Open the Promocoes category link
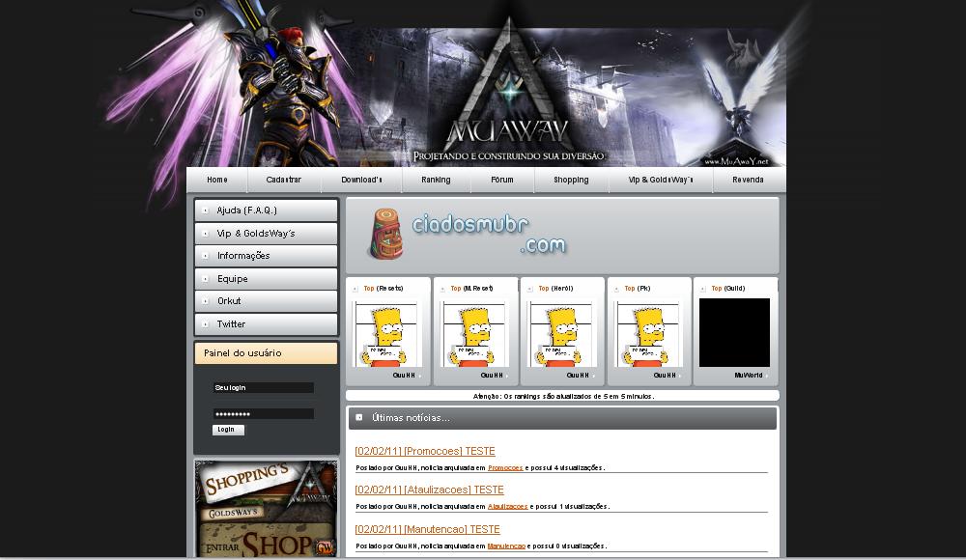 pyautogui.click(x=505, y=467)
